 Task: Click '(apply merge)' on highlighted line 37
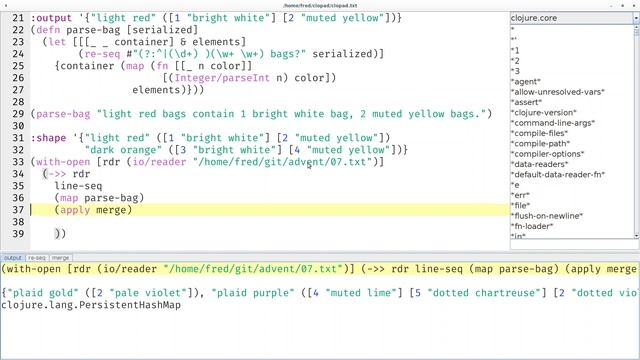click(93, 210)
